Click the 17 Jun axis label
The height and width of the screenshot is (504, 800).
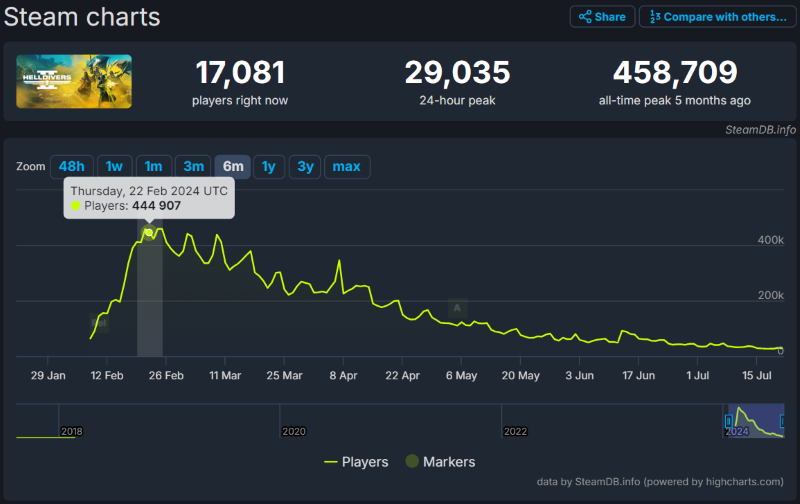[x=638, y=375]
